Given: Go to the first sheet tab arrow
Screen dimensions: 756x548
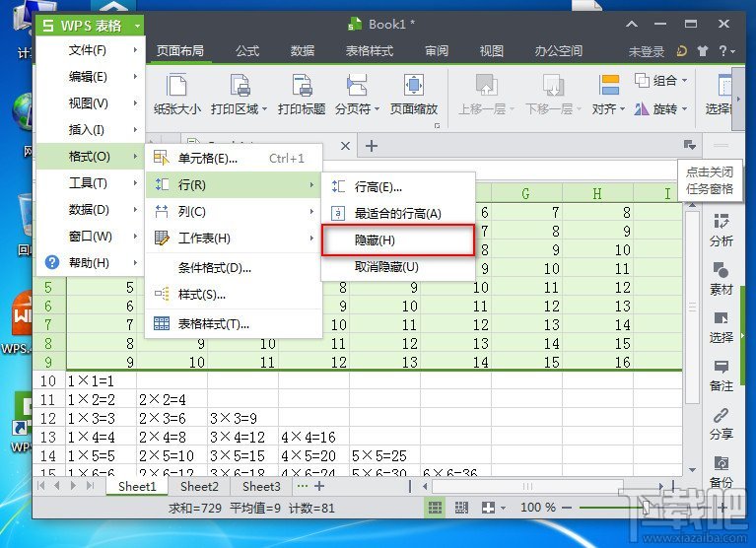Looking at the screenshot, I should click(41, 486).
